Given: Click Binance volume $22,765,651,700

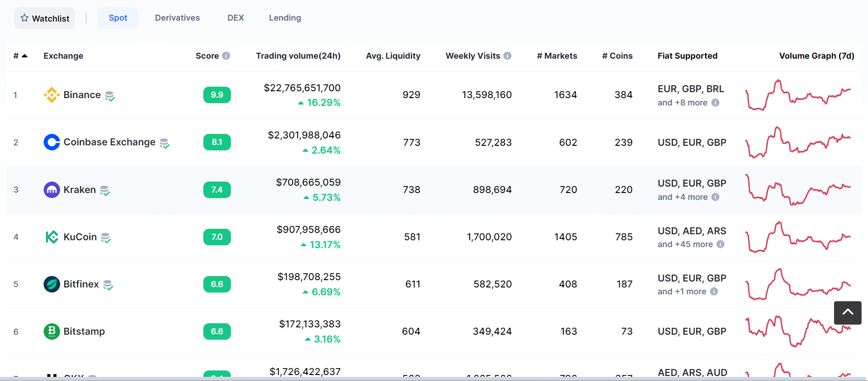Looking at the screenshot, I should click(302, 88).
